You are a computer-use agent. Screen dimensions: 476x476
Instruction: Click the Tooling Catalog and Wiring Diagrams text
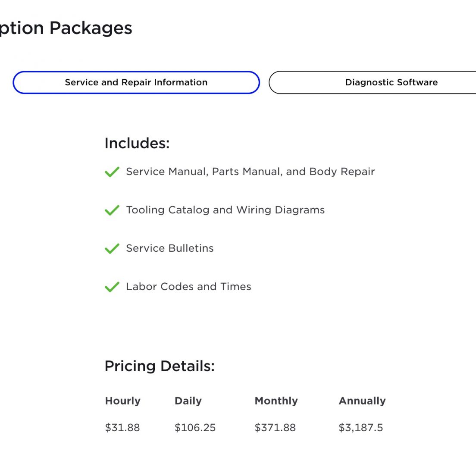pyautogui.click(x=225, y=210)
